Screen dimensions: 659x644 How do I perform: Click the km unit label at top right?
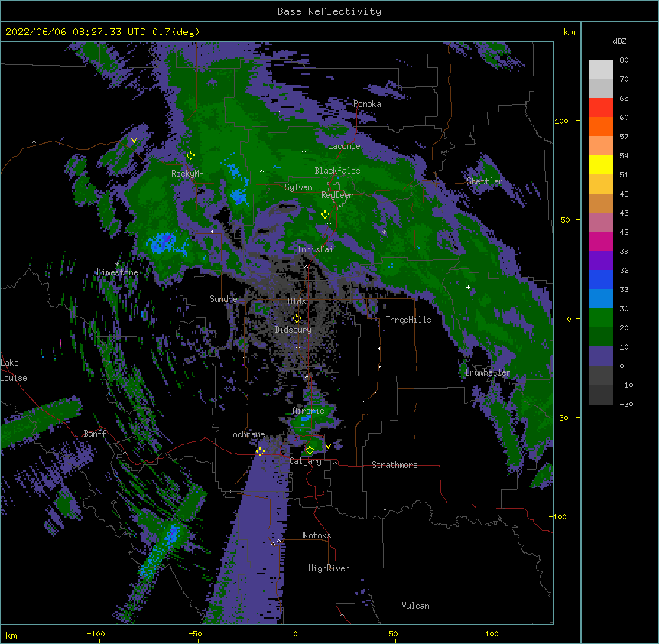point(570,32)
